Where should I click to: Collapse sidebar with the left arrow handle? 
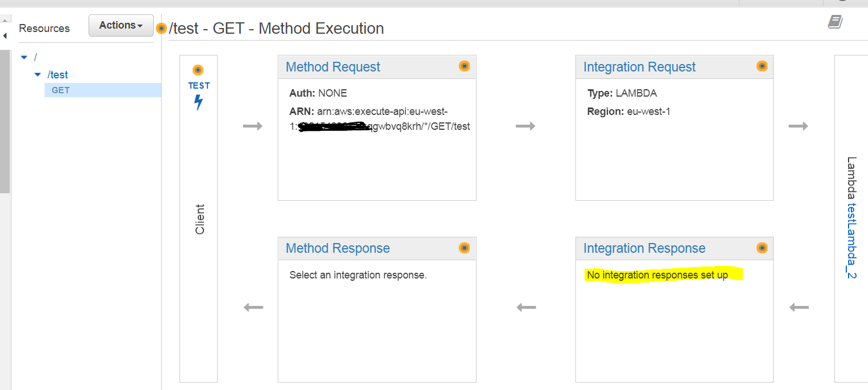5,35
